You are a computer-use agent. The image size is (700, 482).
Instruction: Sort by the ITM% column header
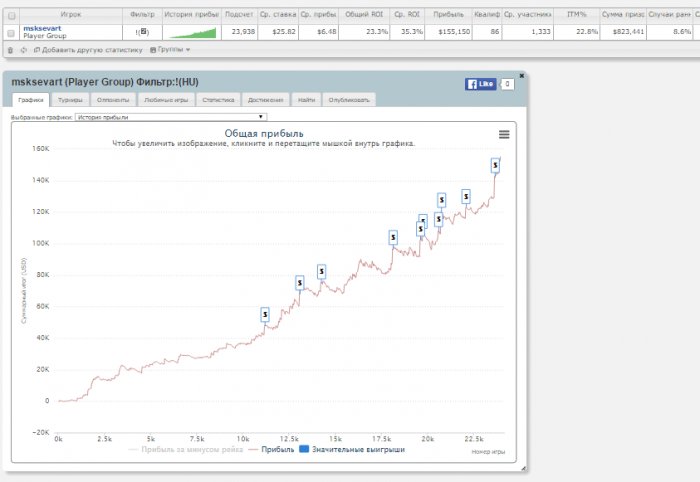576,15
